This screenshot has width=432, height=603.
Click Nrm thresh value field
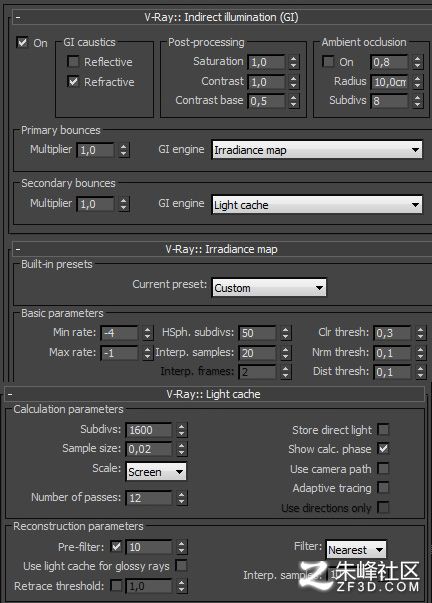(392, 353)
